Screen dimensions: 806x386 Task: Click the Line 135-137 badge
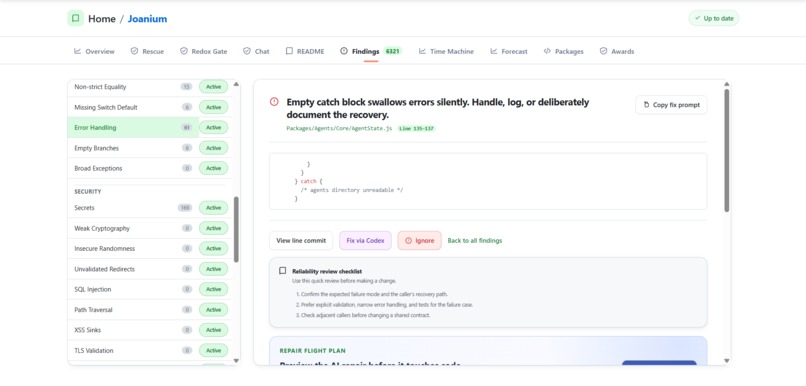(x=416, y=128)
